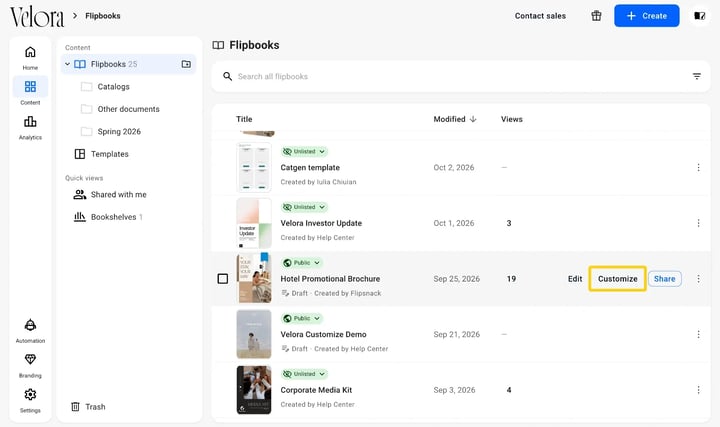Open the Home section in sidebar
720x427 pixels.
coord(30,58)
